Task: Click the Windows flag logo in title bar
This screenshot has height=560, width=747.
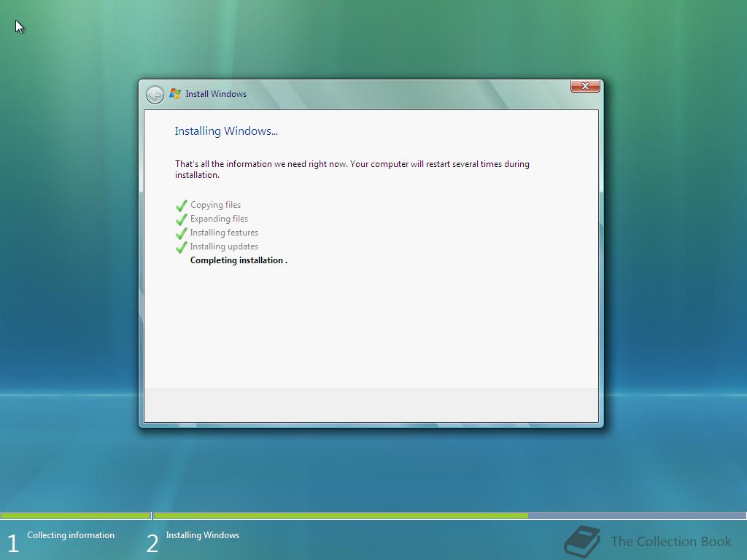Action: (175, 94)
